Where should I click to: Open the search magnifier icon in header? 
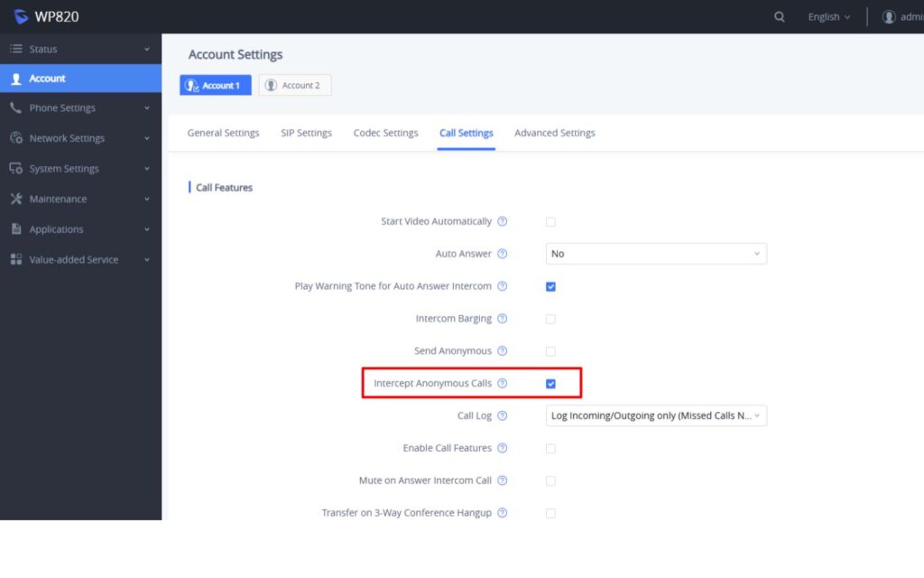pyautogui.click(x=779, y=17)
